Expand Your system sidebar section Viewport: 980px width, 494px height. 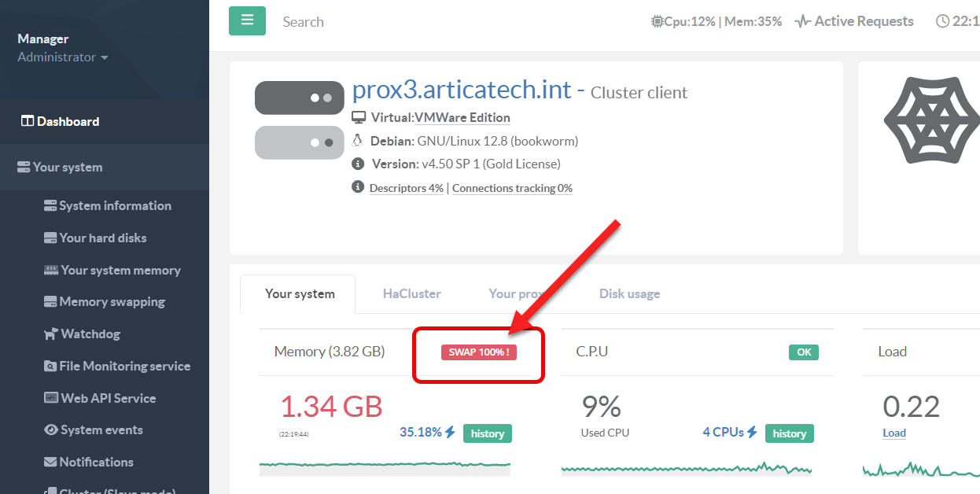point(68,168)
